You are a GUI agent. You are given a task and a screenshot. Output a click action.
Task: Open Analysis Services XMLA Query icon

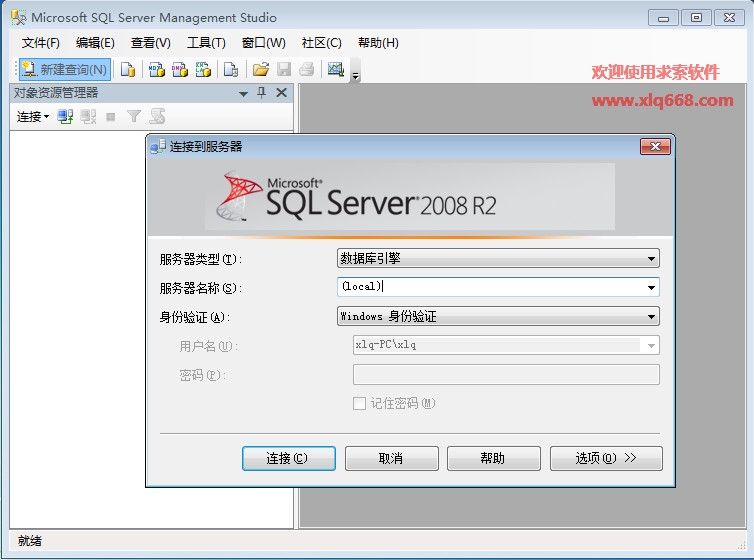tap(203, 69)
